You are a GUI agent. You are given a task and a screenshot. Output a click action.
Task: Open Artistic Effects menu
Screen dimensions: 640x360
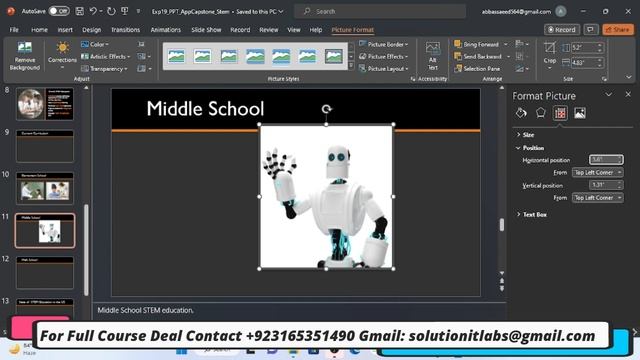click(106, 56)
